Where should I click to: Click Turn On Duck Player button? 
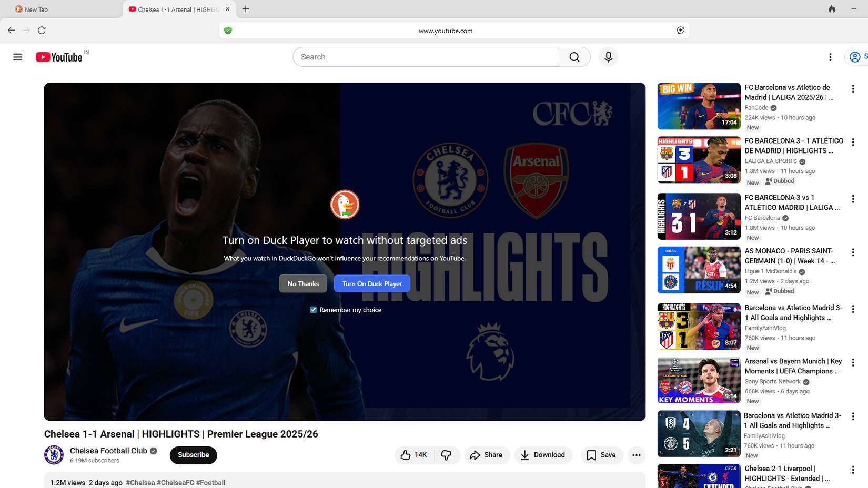coord(371,283)
